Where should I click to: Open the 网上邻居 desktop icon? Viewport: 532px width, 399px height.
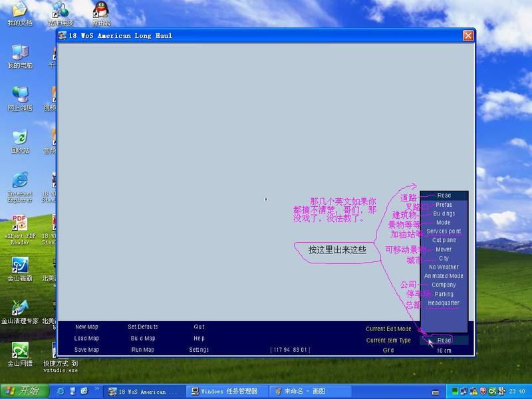tap(20, 99)
